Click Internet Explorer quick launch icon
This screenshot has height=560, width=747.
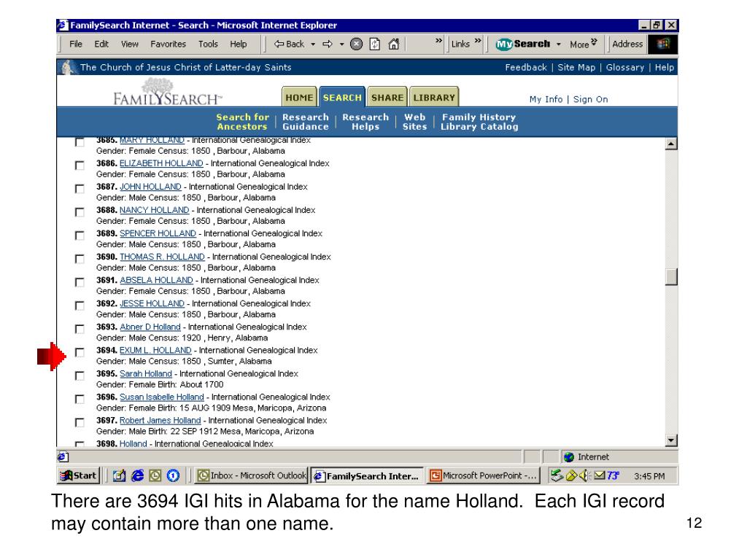(137, 475)
